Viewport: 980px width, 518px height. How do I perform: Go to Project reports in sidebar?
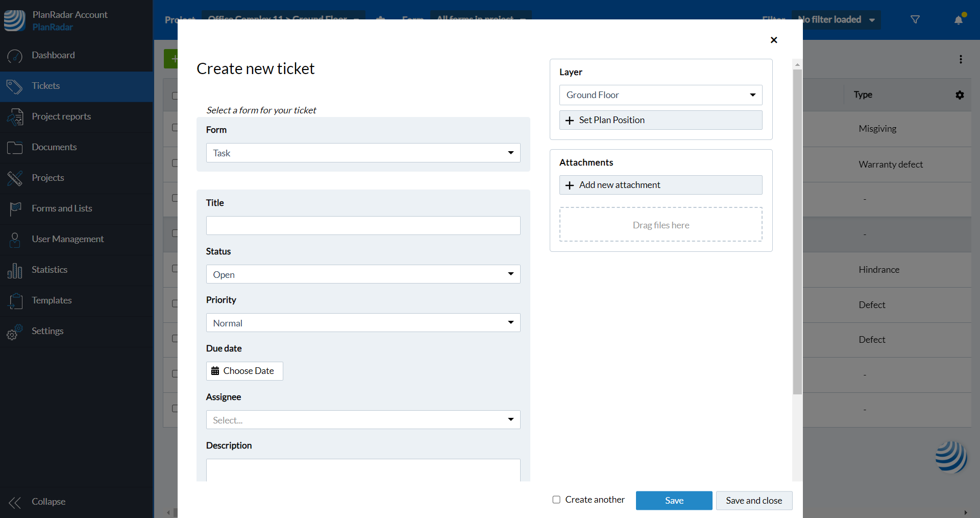coord(61,116)
